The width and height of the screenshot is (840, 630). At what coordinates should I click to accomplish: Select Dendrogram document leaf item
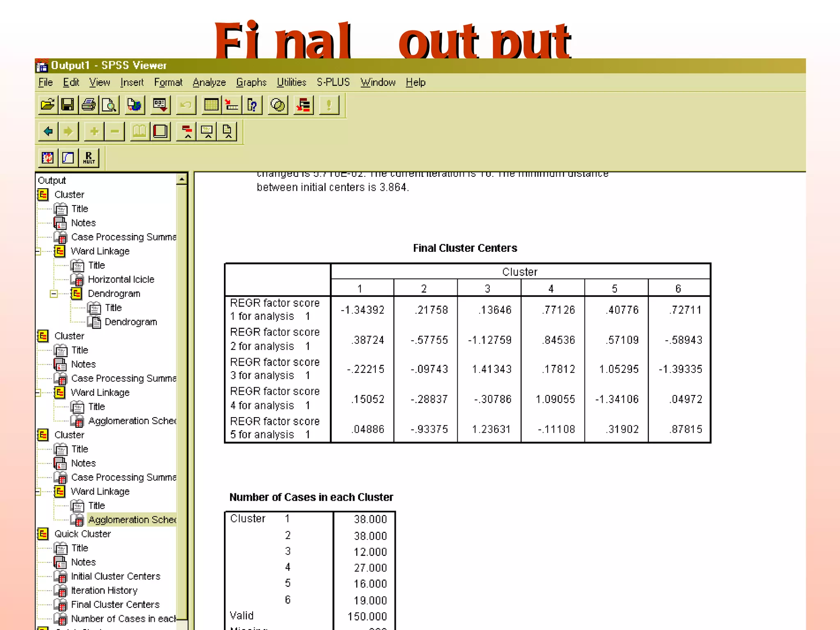(x=130, y=322)
